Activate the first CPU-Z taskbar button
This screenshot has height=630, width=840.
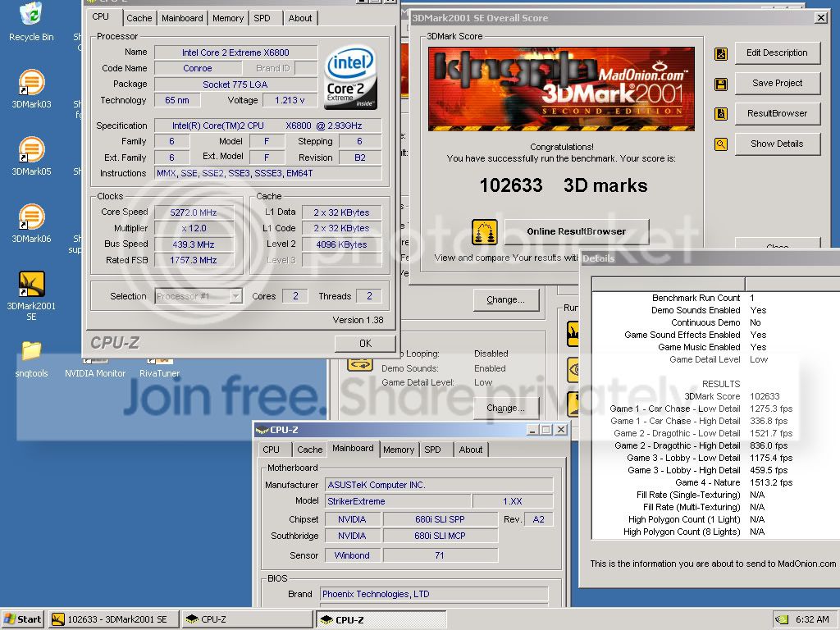click(246, 619)
